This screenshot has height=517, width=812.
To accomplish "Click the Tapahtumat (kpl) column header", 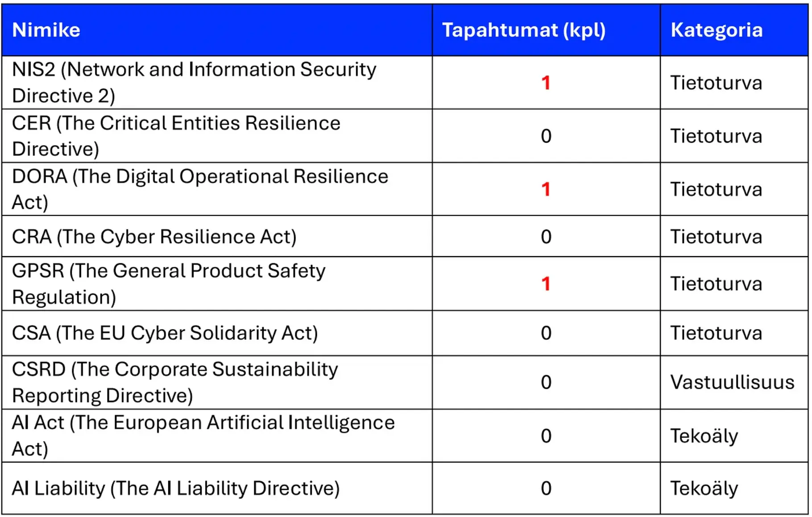I will point(524,30).
